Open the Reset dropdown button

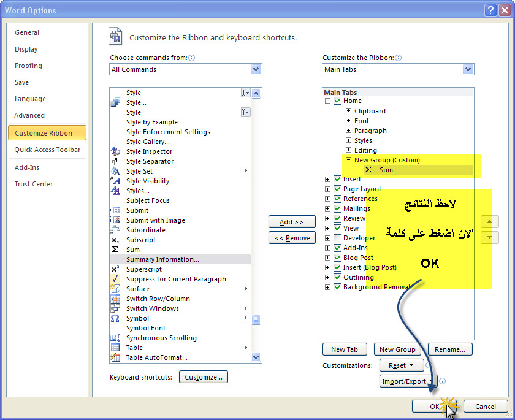tap(402, 365)
